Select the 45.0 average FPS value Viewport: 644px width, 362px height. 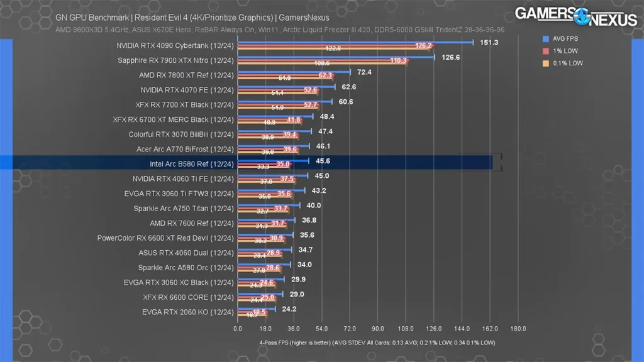321,176
